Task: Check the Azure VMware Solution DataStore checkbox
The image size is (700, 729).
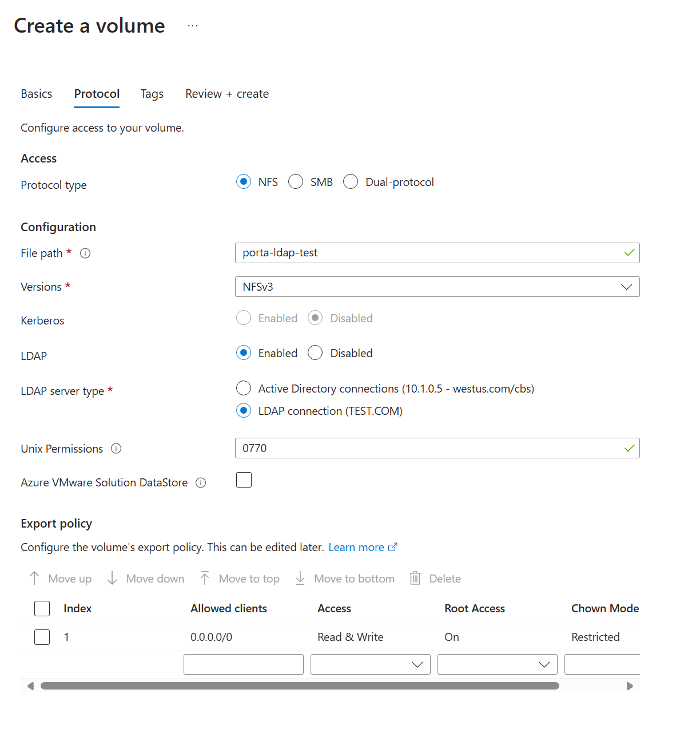Action: tap(244, 480)
